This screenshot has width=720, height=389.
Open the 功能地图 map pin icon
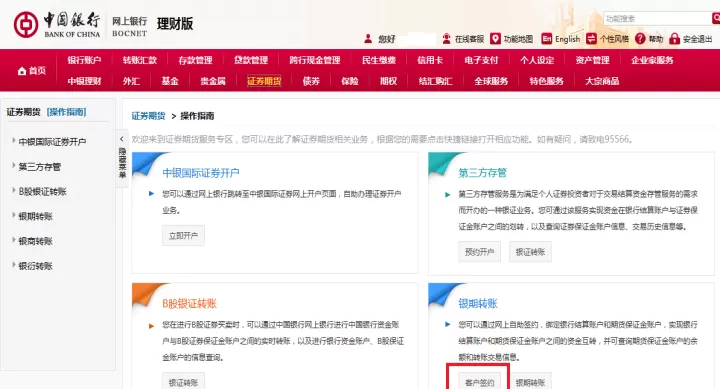[x=495, y=39]
